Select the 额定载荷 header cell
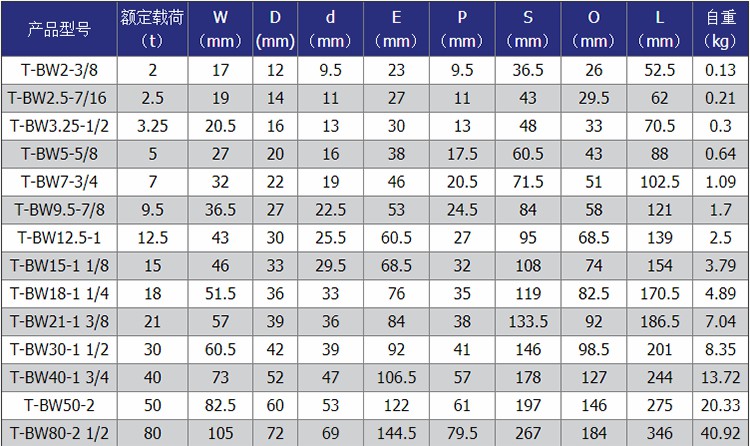Viewport: 750px width, 446px height. point(153,28)
